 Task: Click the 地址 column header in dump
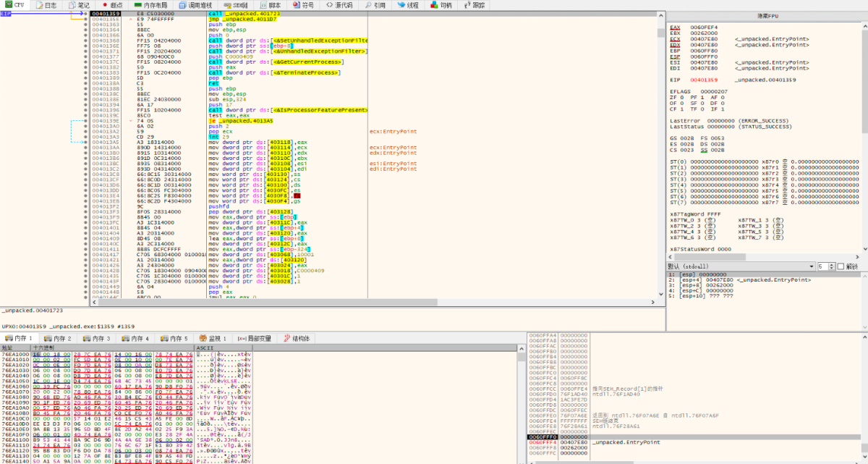15,347
